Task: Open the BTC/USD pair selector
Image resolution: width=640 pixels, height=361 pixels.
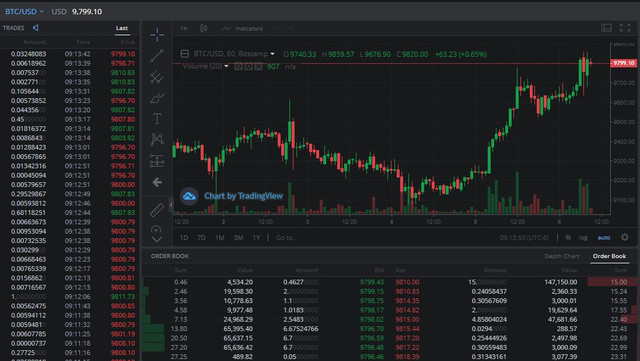Action: 24,11
